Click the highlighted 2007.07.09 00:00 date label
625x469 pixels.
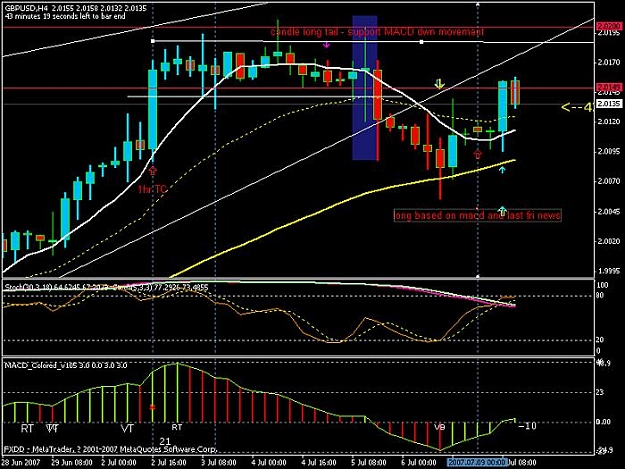[x=477, y=462]
